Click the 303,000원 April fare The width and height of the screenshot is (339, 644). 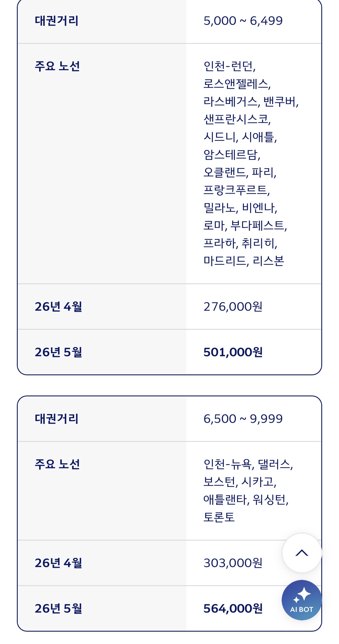233,563
